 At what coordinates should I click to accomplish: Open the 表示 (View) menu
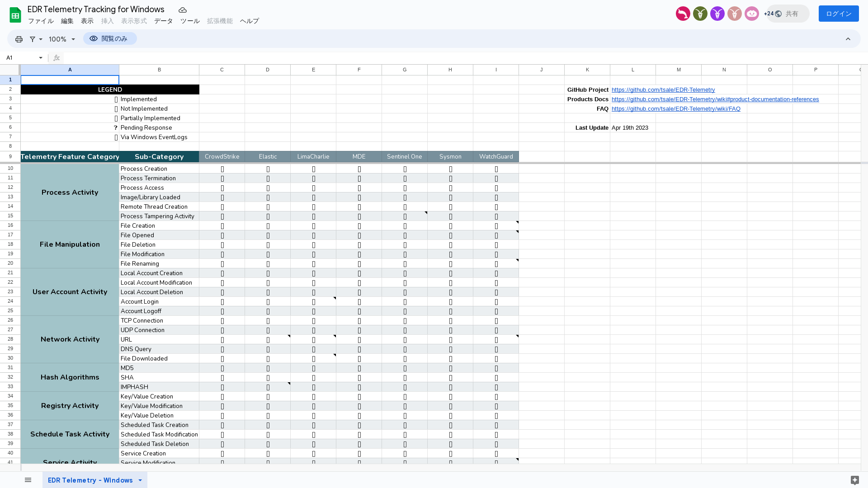[x=87, y=21]
